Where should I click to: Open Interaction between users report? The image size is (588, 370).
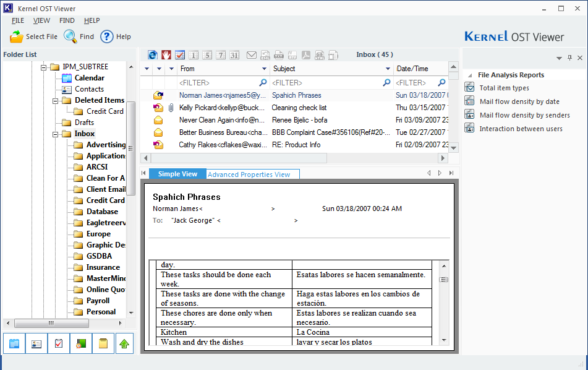tap(521, 129)
